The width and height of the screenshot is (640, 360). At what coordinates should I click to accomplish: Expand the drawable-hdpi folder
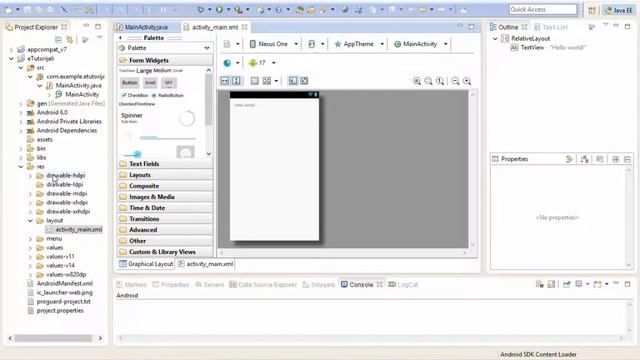pyautogui.click(x=30, y=176)
